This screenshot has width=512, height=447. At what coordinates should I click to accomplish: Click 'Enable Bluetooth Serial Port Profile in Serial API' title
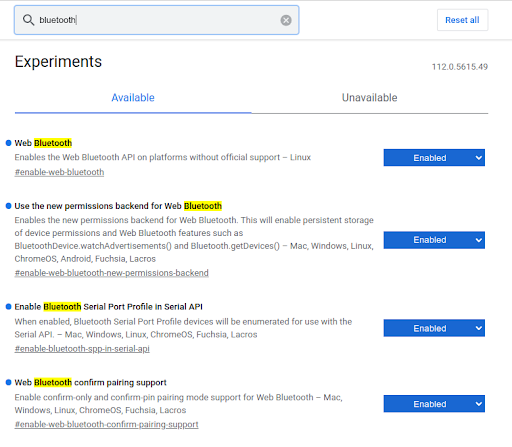click(x=109, y=307)
